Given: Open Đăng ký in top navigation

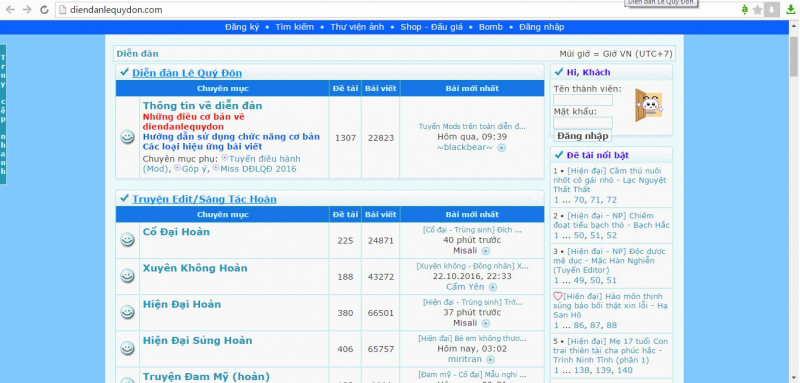Looking at the screenshot, I should [x=242, y=27].
